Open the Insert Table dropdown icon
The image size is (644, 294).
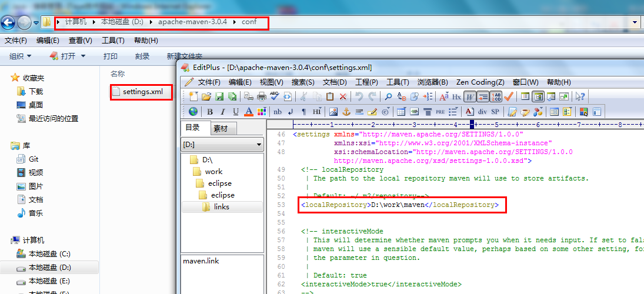401,111
